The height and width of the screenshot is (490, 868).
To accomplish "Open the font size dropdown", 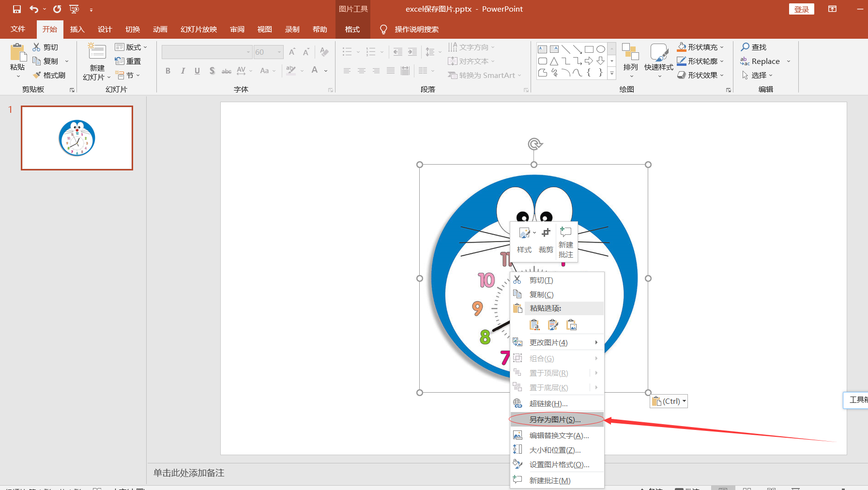I will pos(279,52).
